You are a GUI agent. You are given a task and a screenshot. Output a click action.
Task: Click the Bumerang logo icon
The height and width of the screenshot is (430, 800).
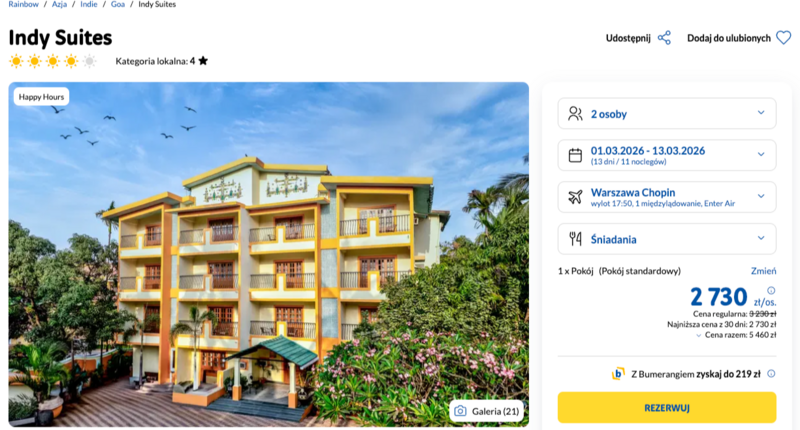click(x=618, y=374)
